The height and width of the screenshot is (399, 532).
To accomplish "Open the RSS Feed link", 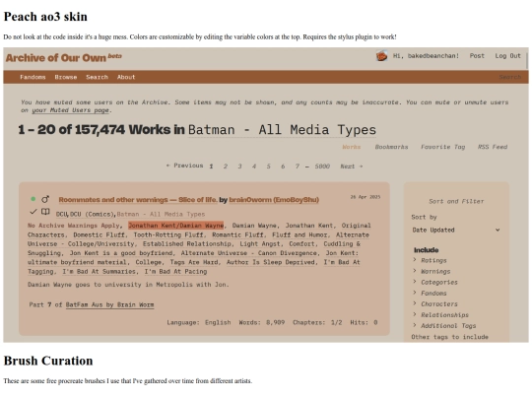I will [493, 147].
